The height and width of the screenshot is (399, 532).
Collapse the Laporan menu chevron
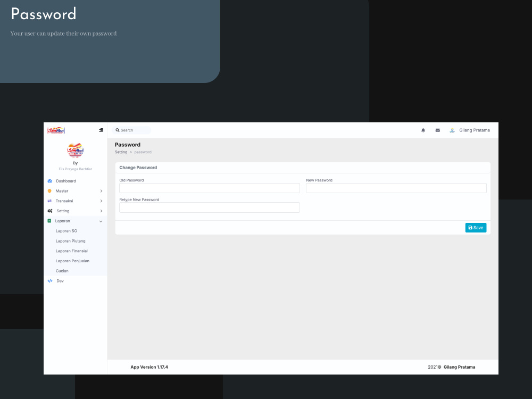(101, 221)
